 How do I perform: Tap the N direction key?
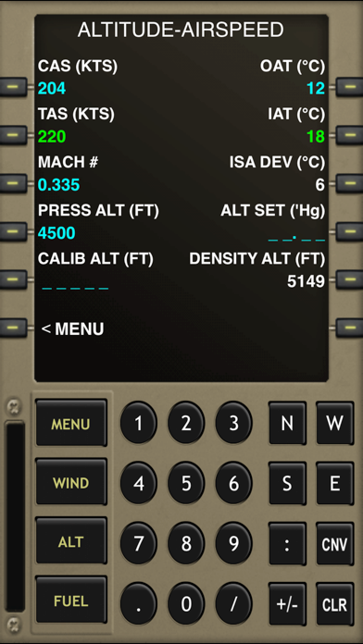287,423
